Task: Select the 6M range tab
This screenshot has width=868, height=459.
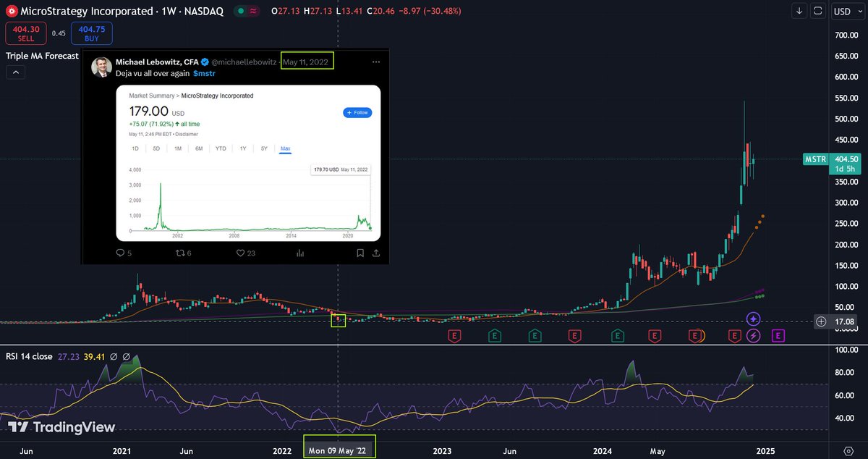Action: coord(199,148)
